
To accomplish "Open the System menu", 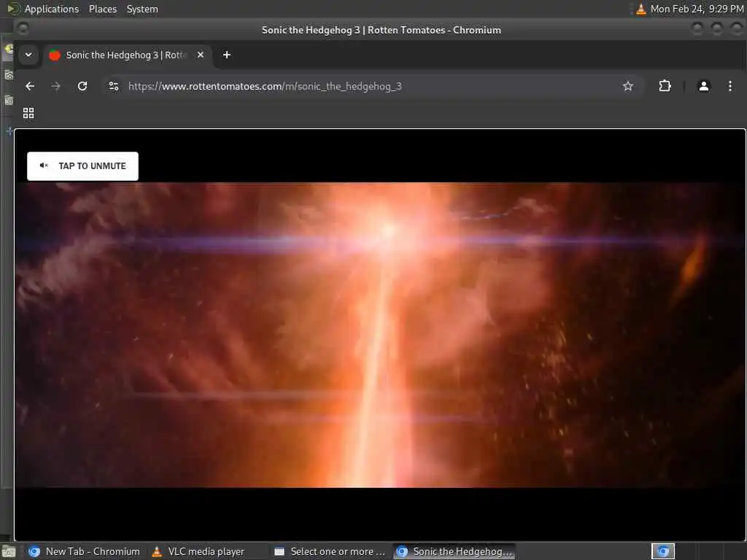I will (142, 9).
